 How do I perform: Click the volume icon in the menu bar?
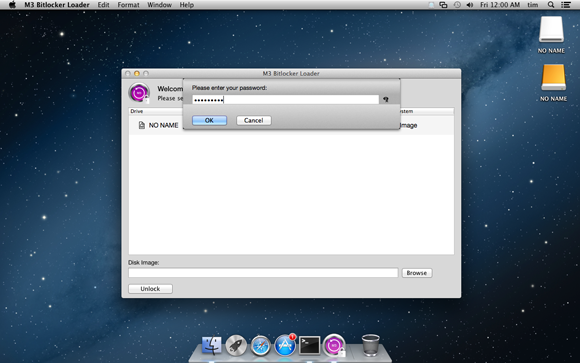click(x=470, y=5)
